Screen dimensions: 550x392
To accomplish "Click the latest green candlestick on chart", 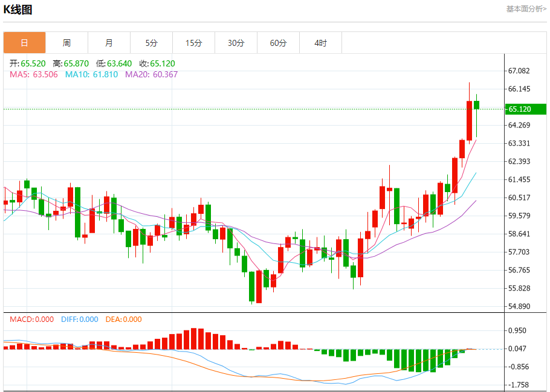I will pos(476,105).
